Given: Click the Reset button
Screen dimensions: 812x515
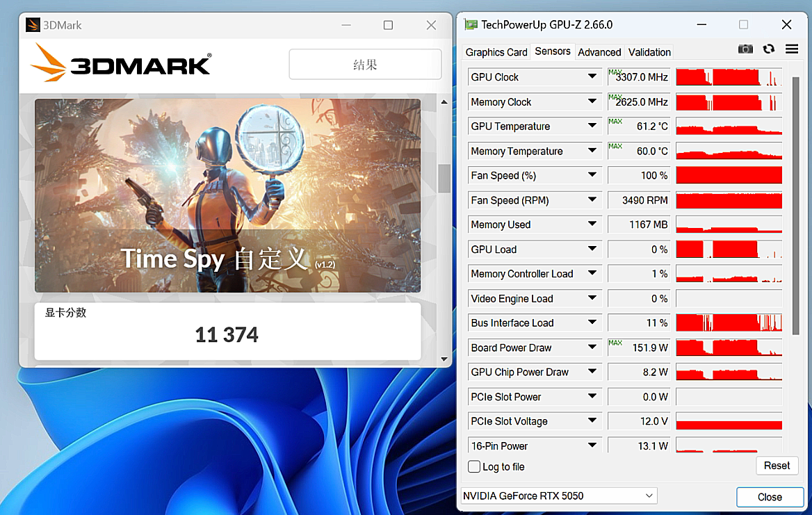Looking at the screenshot, I should pos(777,466).
